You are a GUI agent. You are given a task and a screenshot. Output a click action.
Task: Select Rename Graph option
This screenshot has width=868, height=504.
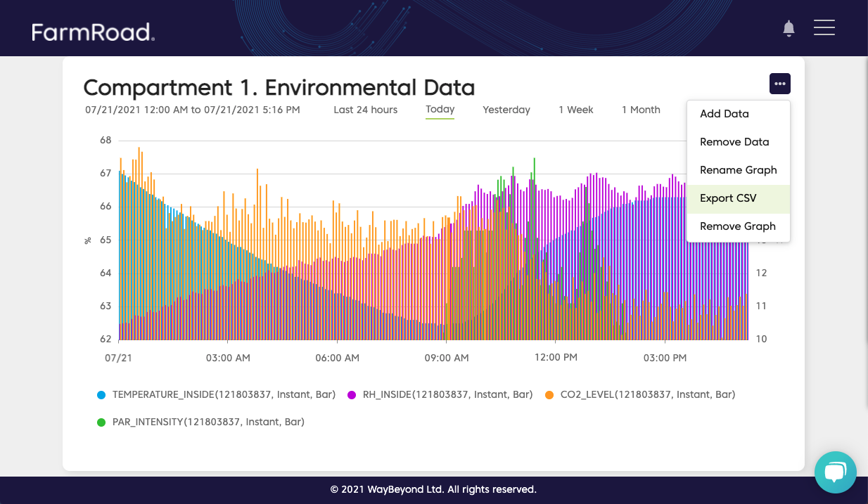click(x=739, y=170)
